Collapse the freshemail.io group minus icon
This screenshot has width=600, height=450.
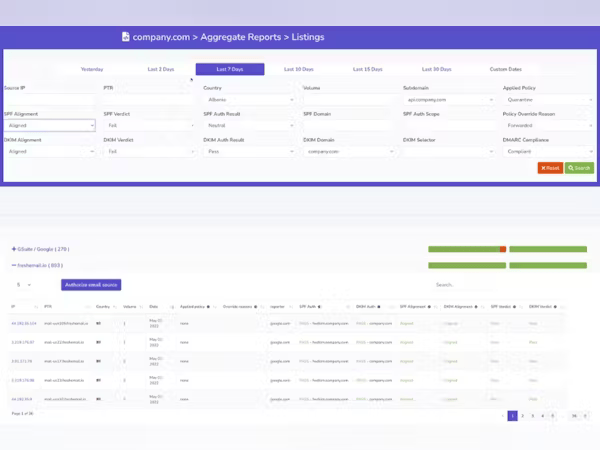[14, 265]
